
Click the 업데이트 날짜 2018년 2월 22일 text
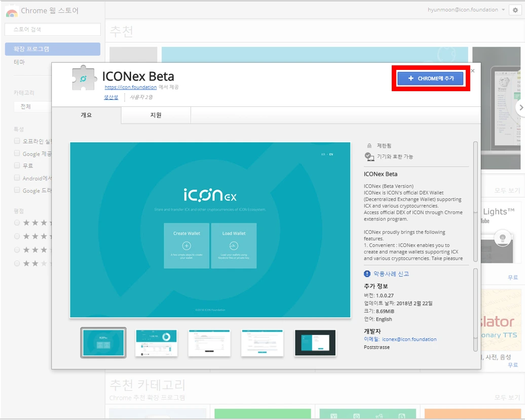[x=398, y=303]
